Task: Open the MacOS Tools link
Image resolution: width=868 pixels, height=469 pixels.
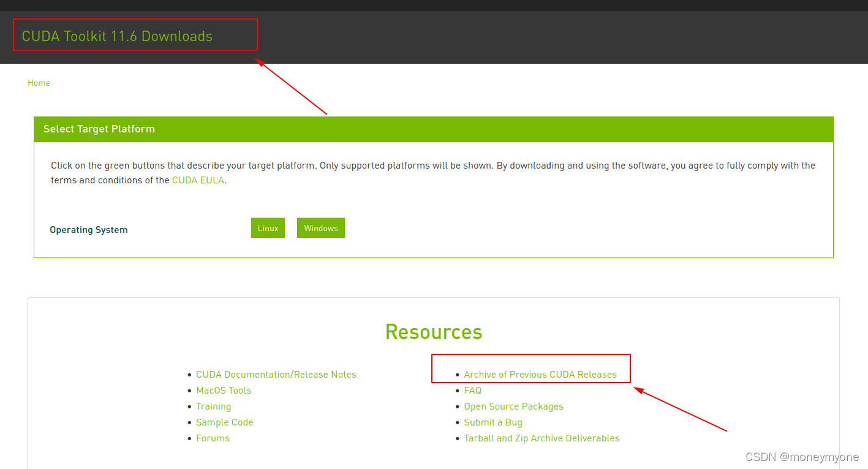Action: click(x=224, y=391)
